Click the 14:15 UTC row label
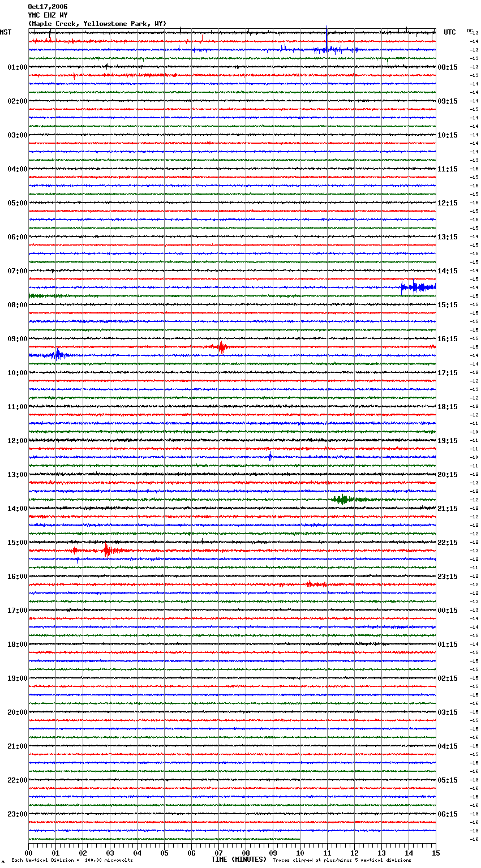The width and height of the screenshot is (481, 868). [x=448, y=271]
